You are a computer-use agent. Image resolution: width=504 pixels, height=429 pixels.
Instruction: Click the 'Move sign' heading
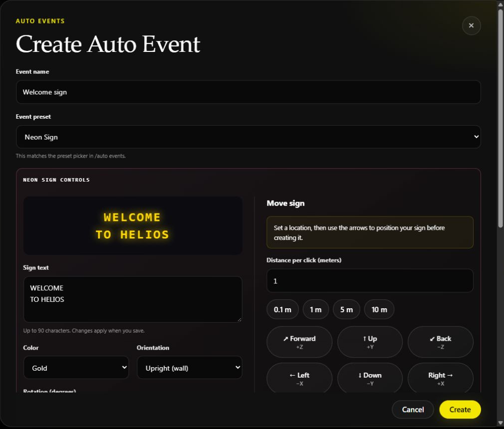tap(285, 204)
